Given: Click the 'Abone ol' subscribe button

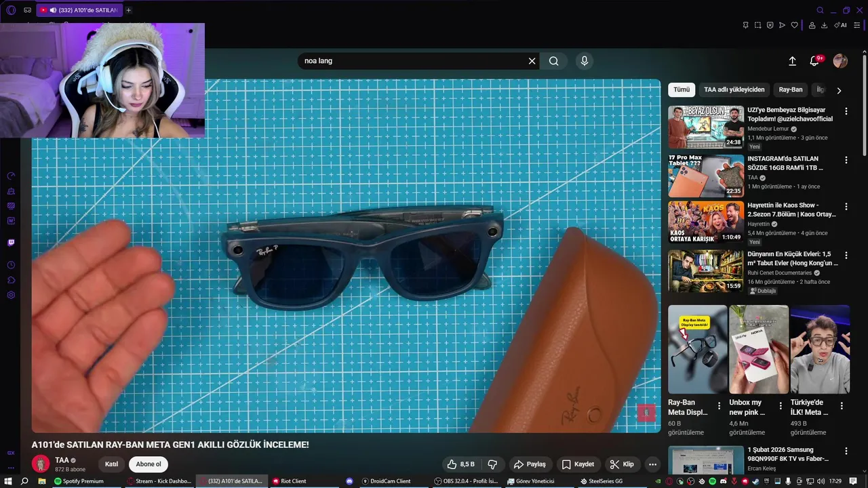Looking at the screenshot, I should click(149, 464).
